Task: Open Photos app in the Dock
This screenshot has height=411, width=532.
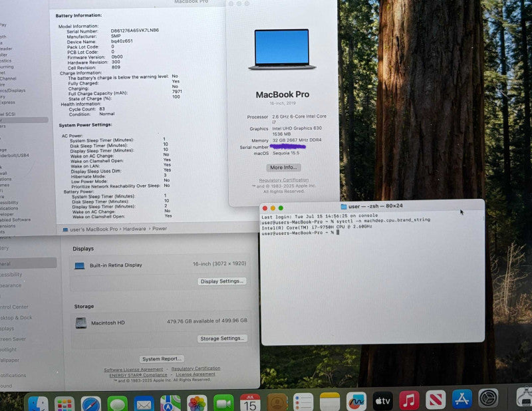Action: [x=197, y=404]
